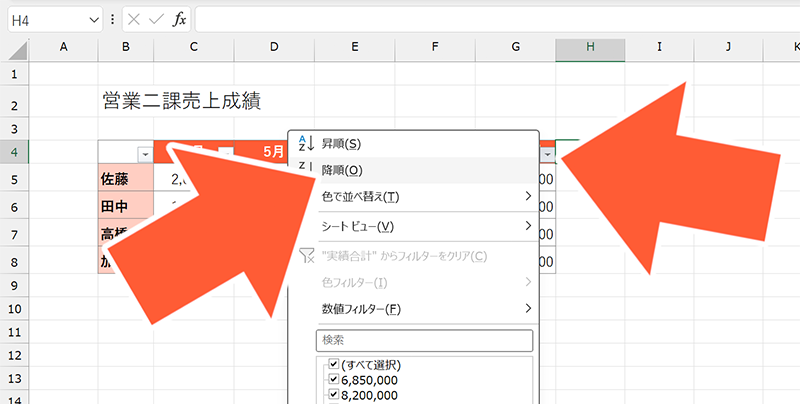Select row 13 header
The image size is (800, 404).
[x=14, y=379]
